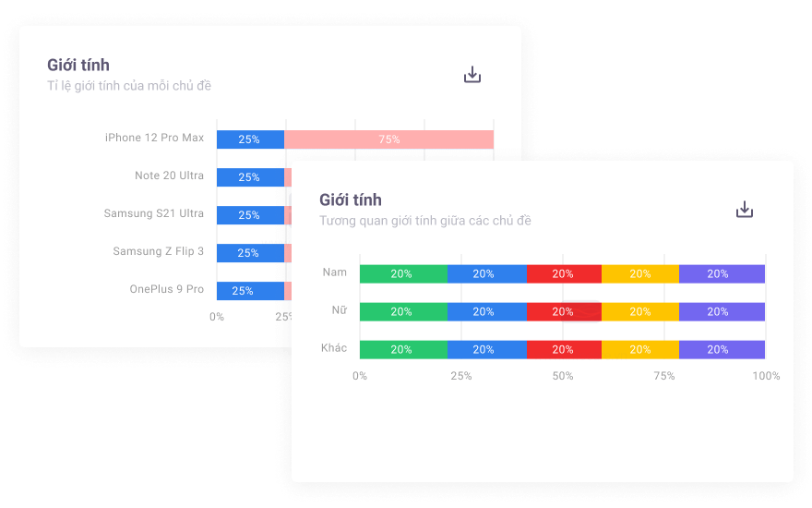Click red 20% segment in Nam row
Screen dimensions: 812x508
[564, 274]
